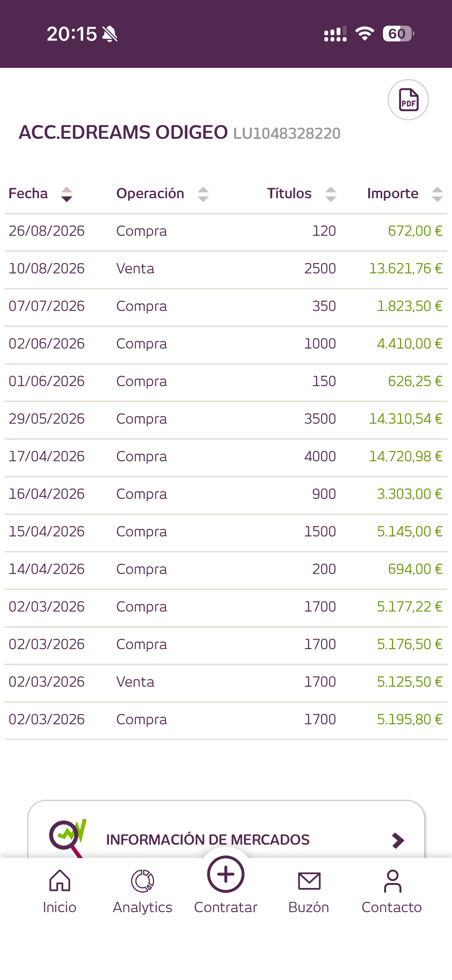Open the Inicio home icon
Image resolution: width=452 pixels, height=980 pixels.
(60, 880)
